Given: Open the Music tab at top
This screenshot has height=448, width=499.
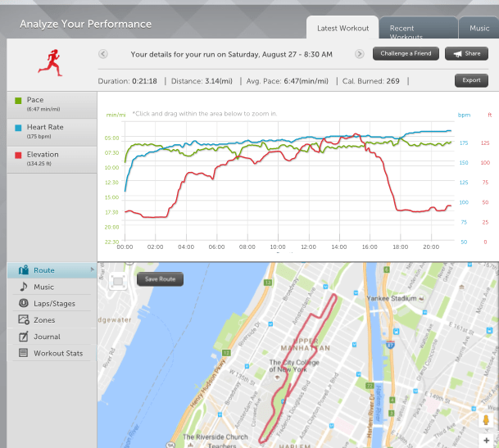Looking at the screenshot, I should (479, 29).
